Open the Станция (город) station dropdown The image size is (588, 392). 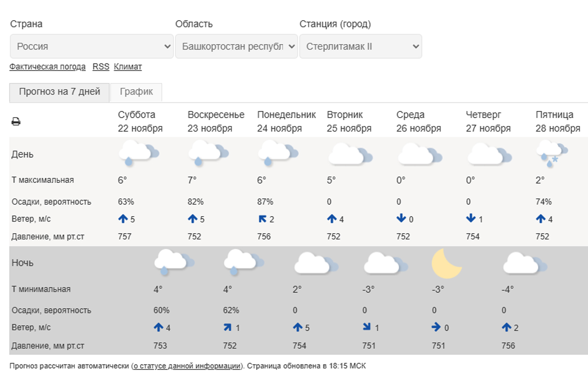[x=361, y=47]
